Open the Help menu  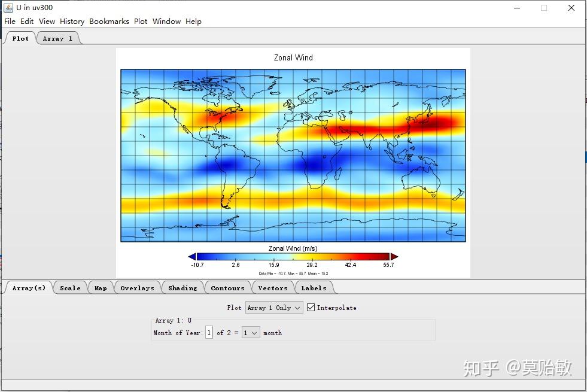coord(193,22)
